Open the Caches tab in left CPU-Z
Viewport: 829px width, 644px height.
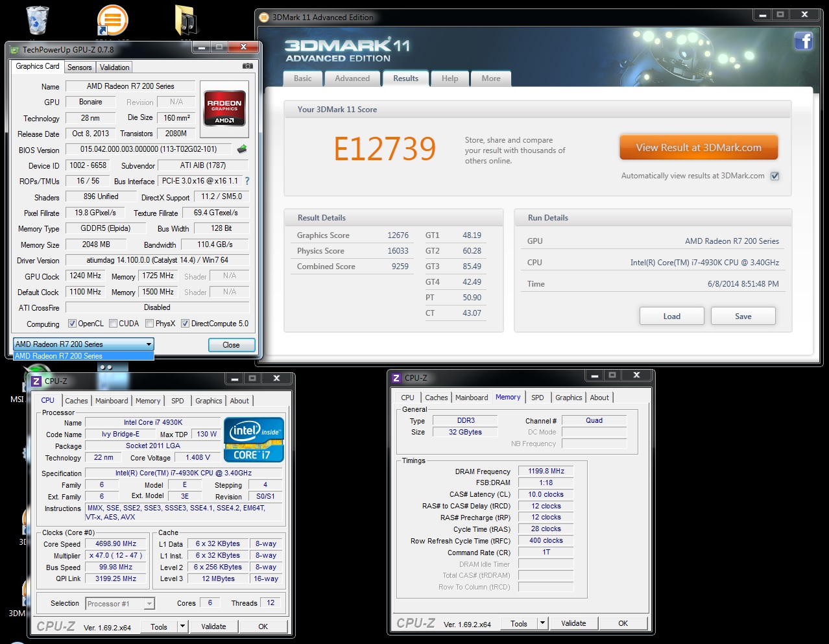pyautogui.click(x=77, y=401)
